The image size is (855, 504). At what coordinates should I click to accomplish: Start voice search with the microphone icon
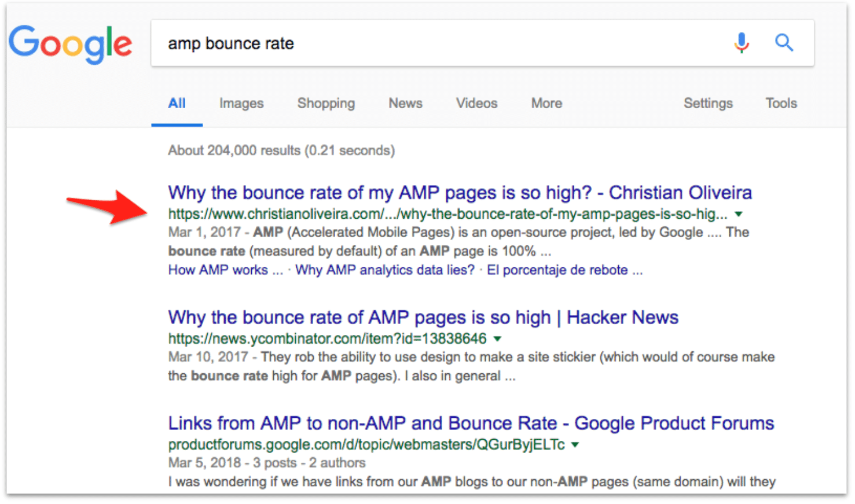[x=742, y=43]
